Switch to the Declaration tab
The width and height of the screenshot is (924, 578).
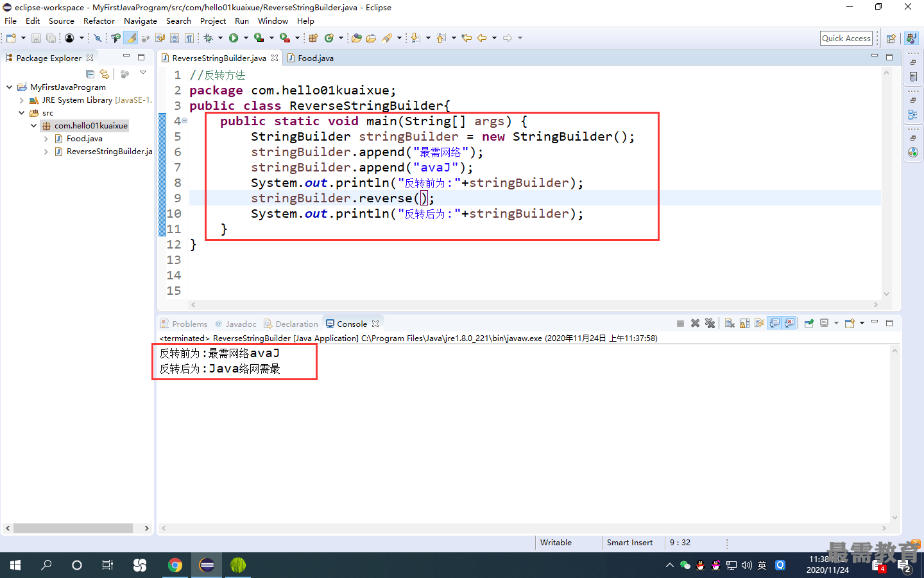coord(291,324)
